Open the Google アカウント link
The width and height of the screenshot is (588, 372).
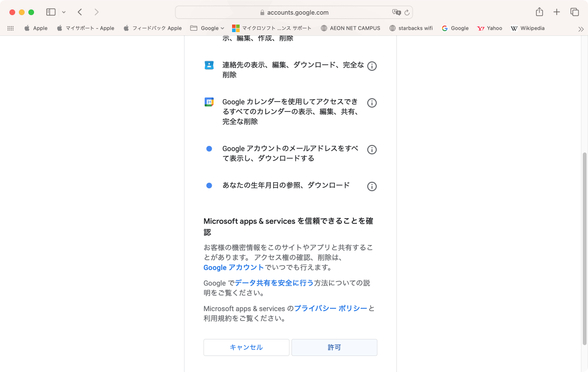point(233,267)
